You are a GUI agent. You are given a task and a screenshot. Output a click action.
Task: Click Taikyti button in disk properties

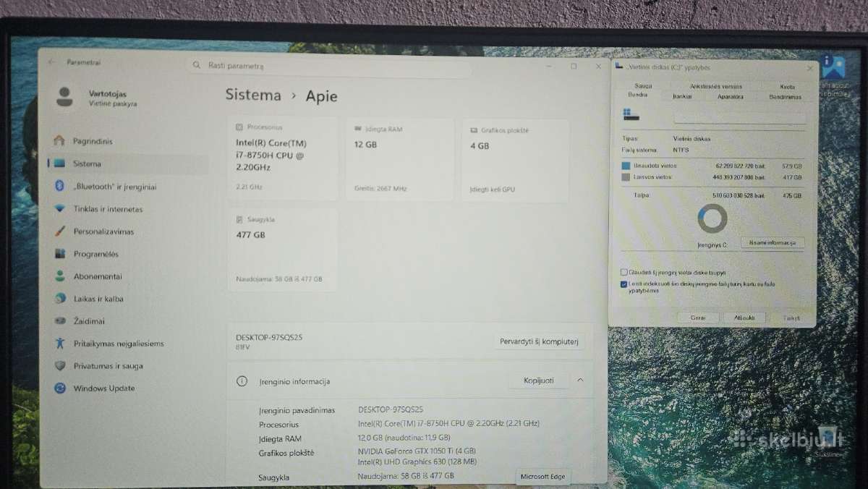click(792, 318)
